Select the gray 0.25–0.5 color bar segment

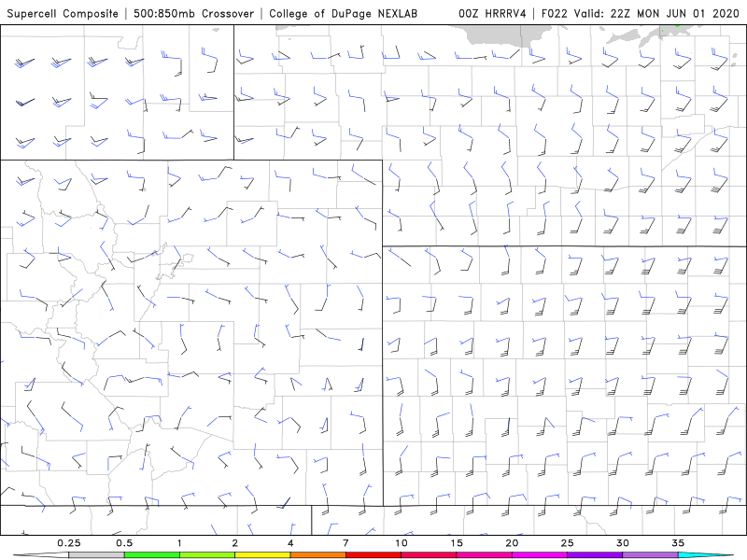click(96, 555)
